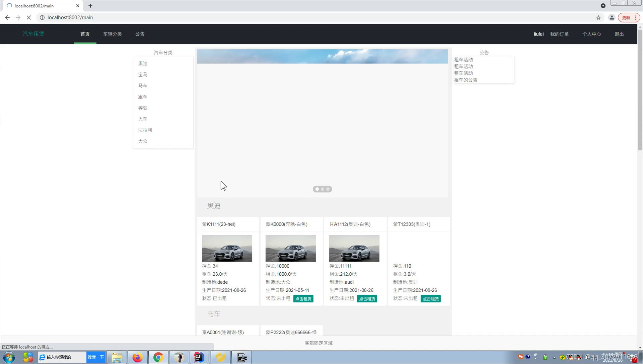Click the 京A0001 card title
643x364 pixels.
[223, 332]
